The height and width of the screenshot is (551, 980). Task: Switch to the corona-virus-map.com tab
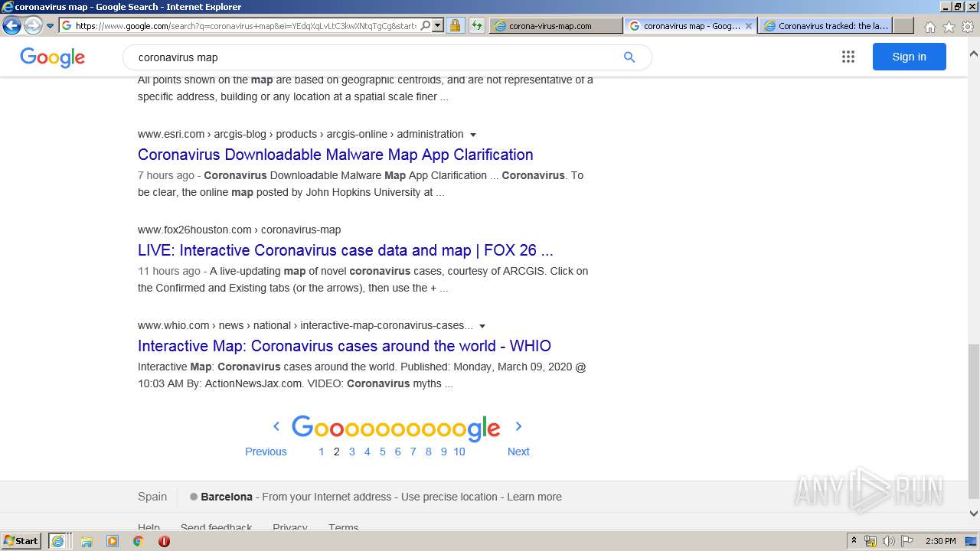coord(556,25)
